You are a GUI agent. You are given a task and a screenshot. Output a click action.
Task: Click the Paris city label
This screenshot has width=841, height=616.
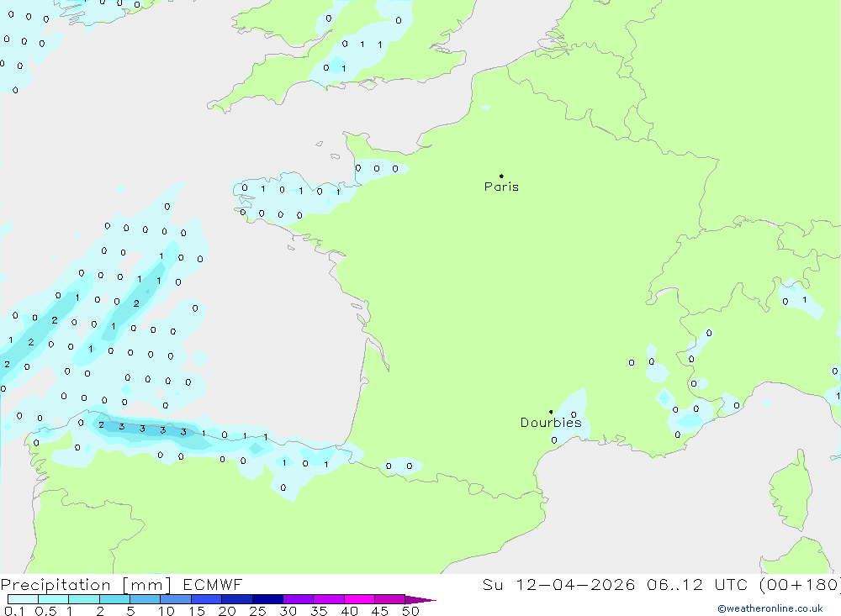click(x=501, y=187)
